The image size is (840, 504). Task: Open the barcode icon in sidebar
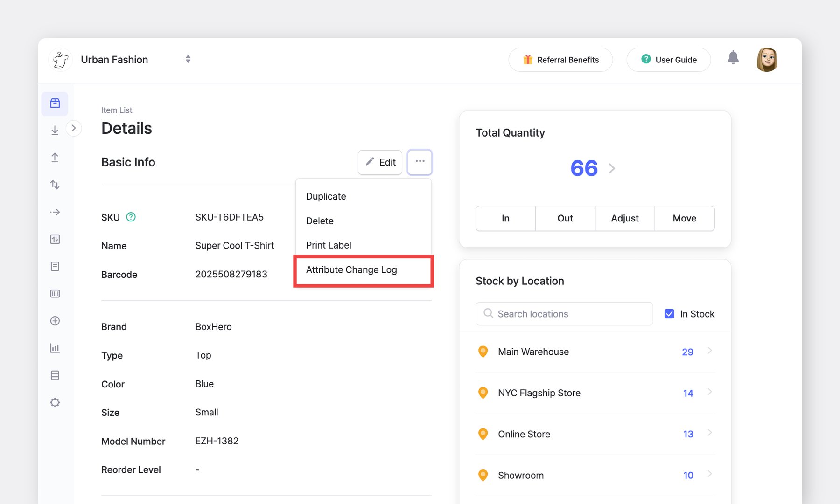coord(55,294)
